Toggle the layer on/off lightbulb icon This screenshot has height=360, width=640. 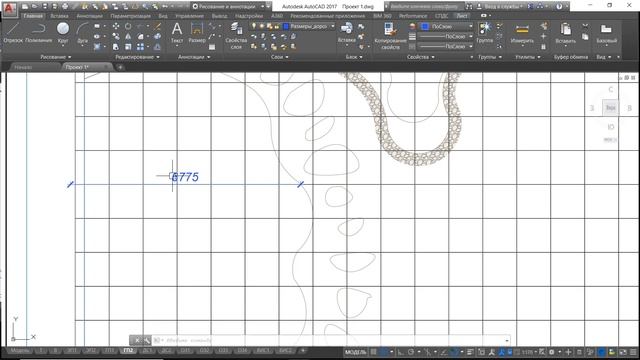254,26
